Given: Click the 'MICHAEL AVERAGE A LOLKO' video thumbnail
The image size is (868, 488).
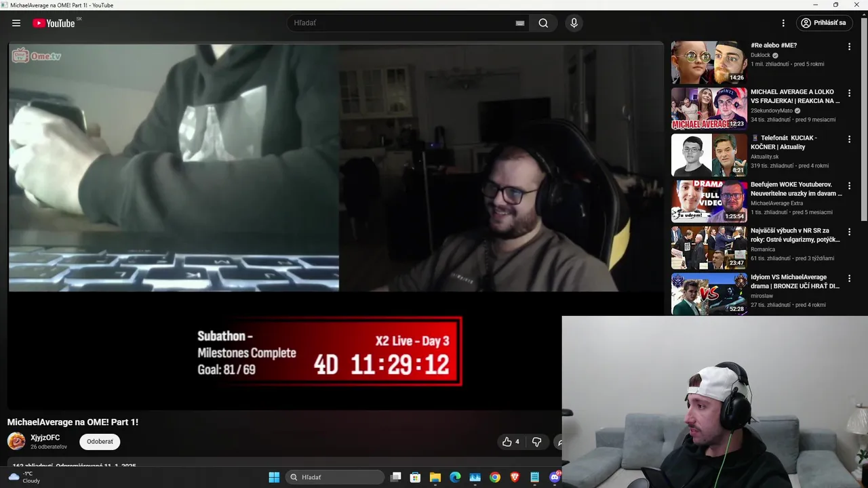Looking at the screenshot, I should click(x=709, y=108).
